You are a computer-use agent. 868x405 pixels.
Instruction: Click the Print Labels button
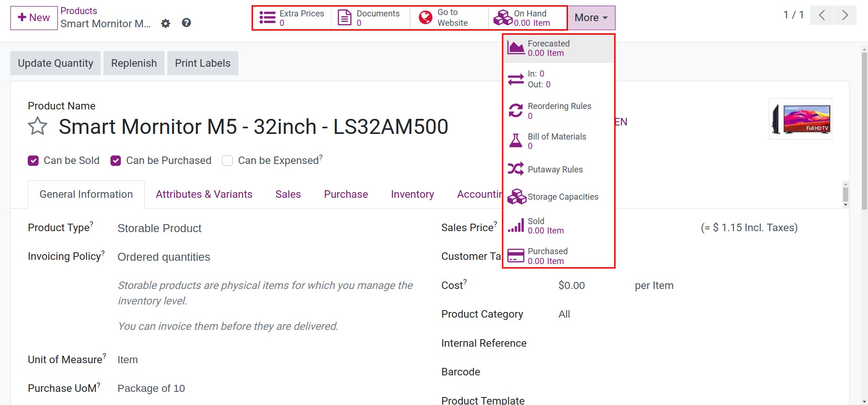click(203, 63)
